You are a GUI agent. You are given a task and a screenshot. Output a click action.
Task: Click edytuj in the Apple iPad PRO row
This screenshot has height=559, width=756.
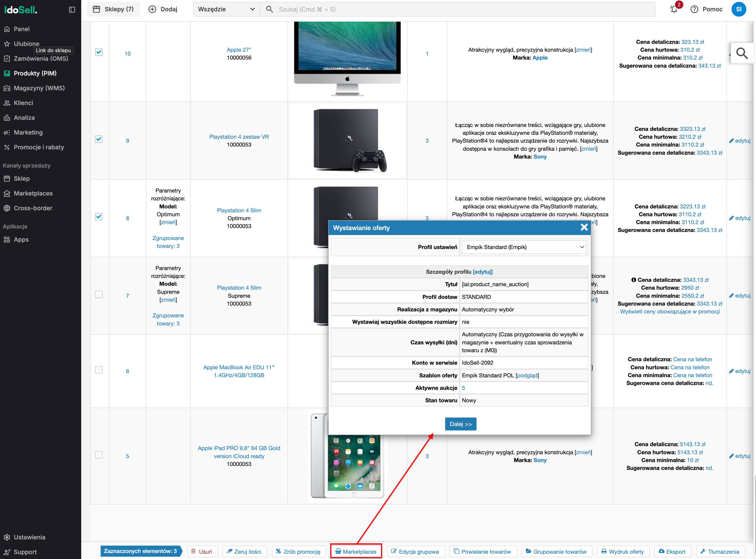tap(740, 456)
